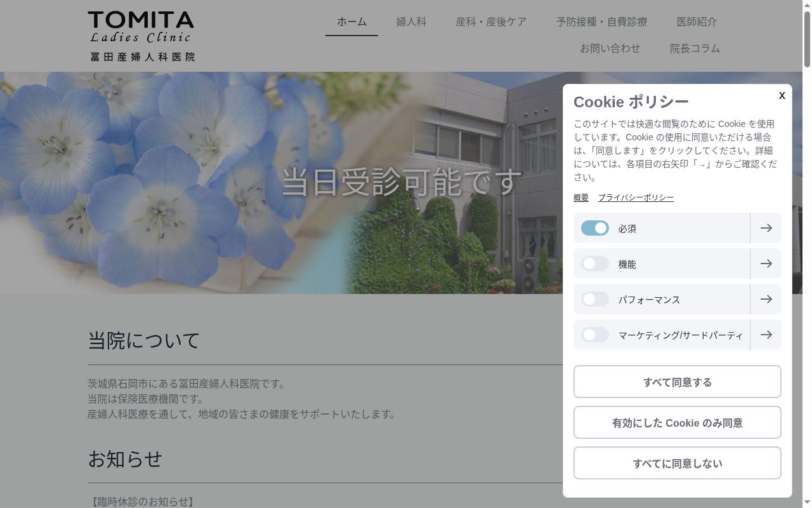Expand details arrow for パフォーマンス
Viewport: 812px width, 508px height.
766,299
